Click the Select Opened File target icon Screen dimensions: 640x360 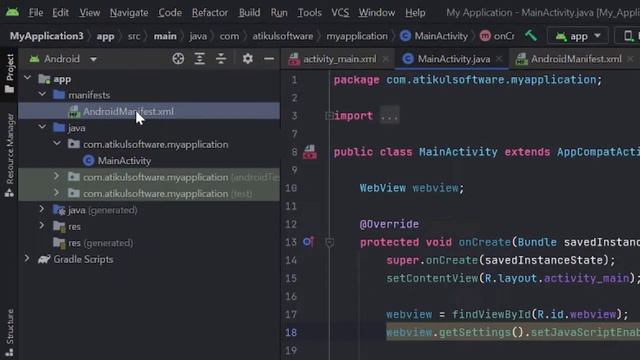[178, 59]
